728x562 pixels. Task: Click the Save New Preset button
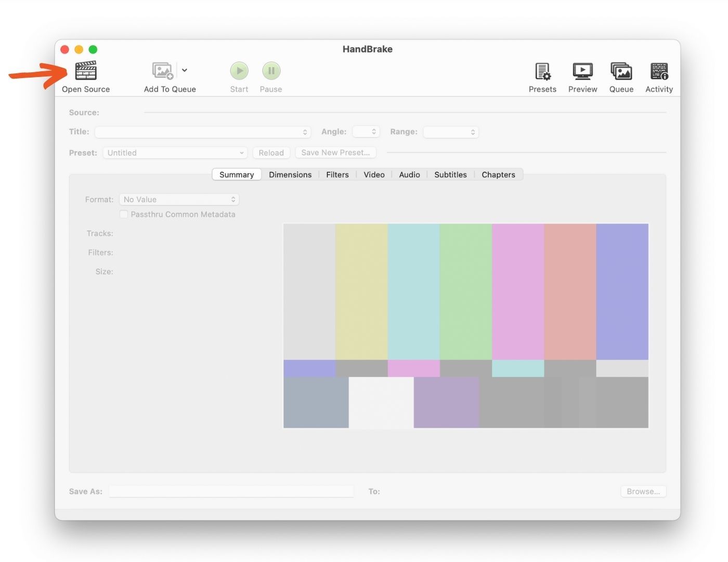[335, 153]
